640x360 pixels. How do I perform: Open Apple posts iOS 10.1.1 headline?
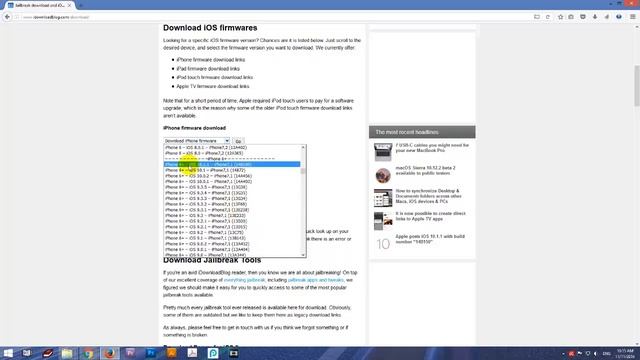(x=430, y=239)
